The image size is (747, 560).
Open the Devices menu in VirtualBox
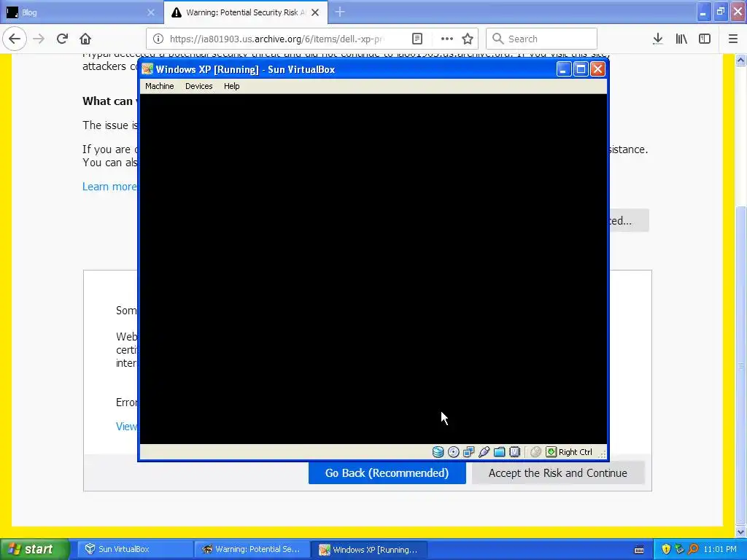point(198,86)
